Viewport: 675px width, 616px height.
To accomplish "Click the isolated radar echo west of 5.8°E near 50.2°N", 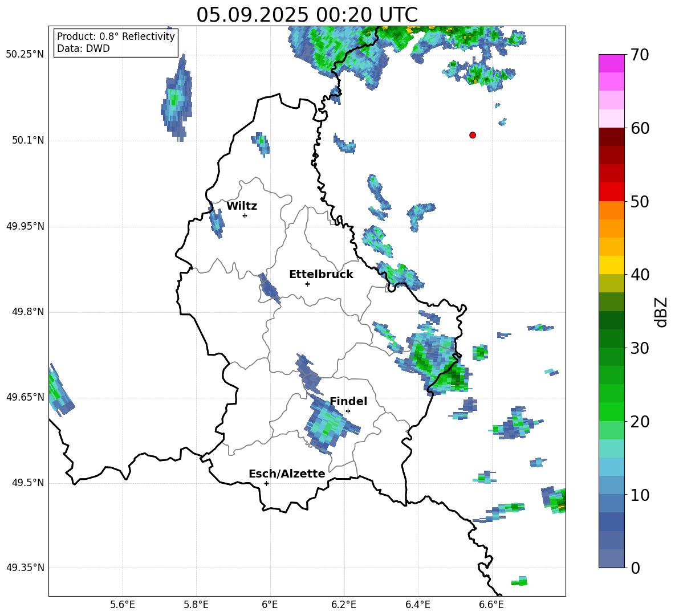I will coord(177,99).
